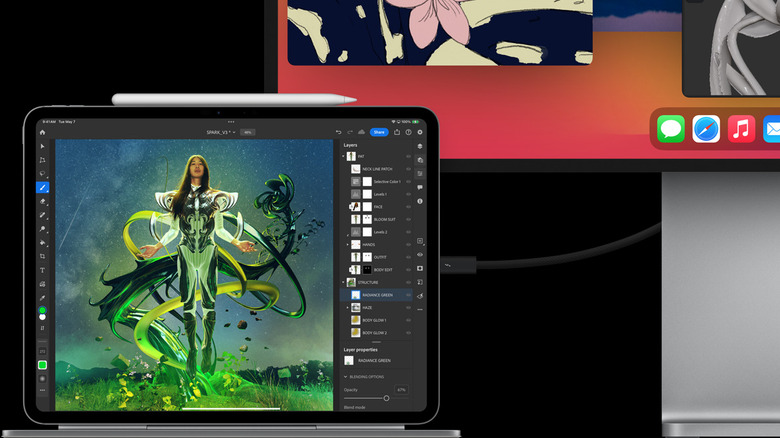Open Safari from the Mac dock
The image size is (780, 438).
pos(706,129)
